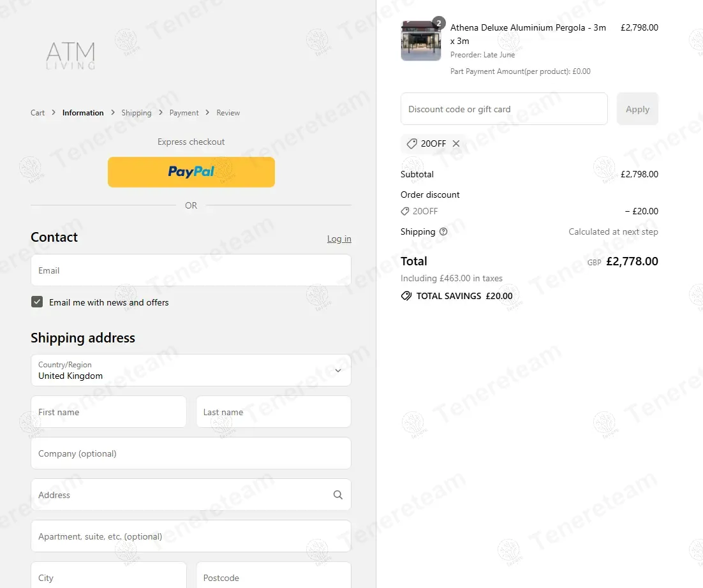Screen dimensions: 703x588
Task: Click the 'Including £463.00 in taxes' text
Action: [452, 278]
